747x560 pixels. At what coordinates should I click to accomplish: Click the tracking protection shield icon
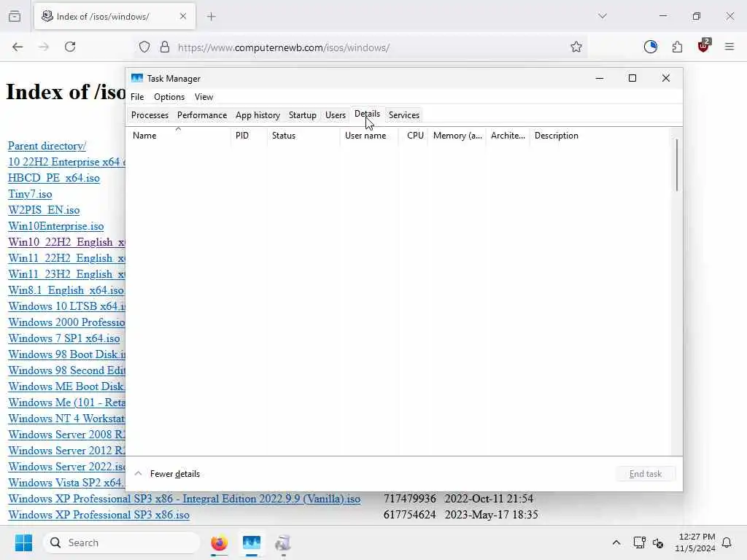(x=144, y=47)
